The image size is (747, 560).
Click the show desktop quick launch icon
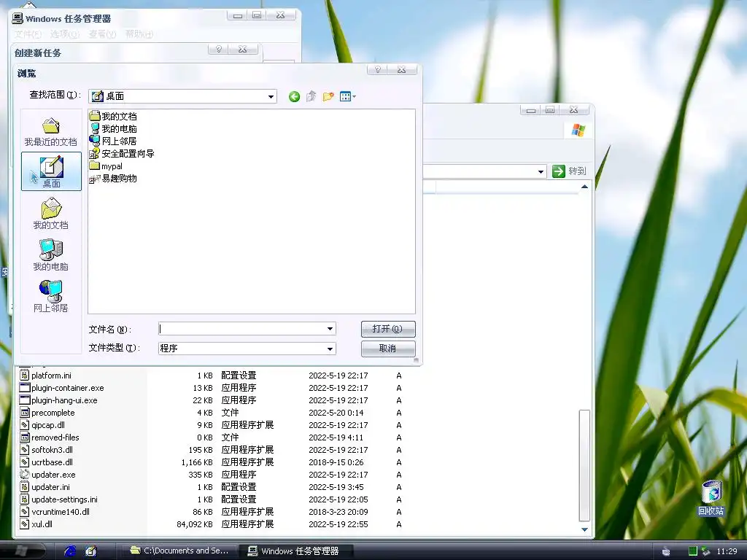click(91, 551)
